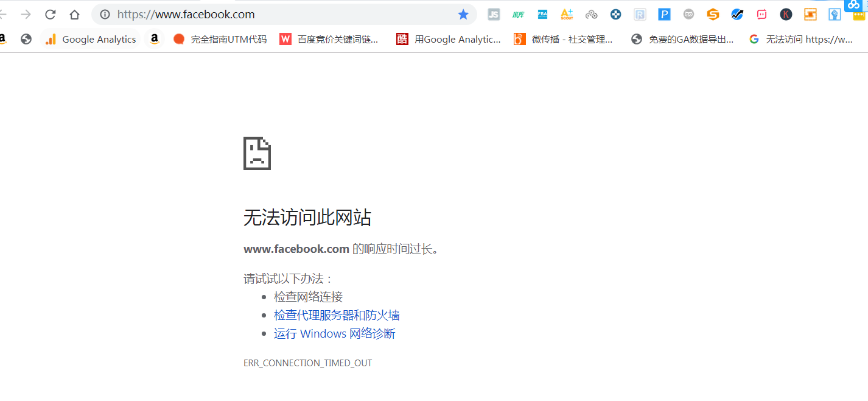This screenshot has width=868, height=401.
Task: Click the 检查网络连接 suggestion text
Action: 309,297
